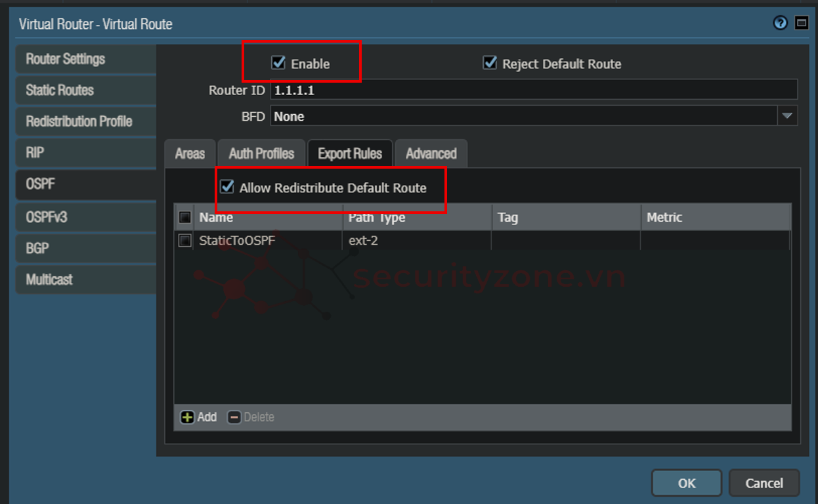Click the Delete minus icon
The height and width of the screenshot is (504, 818).
point(234,417)
